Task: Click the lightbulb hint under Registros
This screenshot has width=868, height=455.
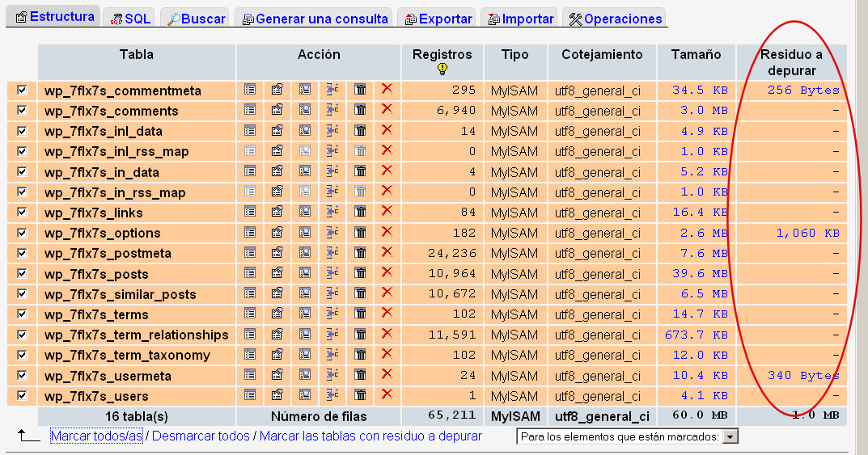Action: (442, 70)
